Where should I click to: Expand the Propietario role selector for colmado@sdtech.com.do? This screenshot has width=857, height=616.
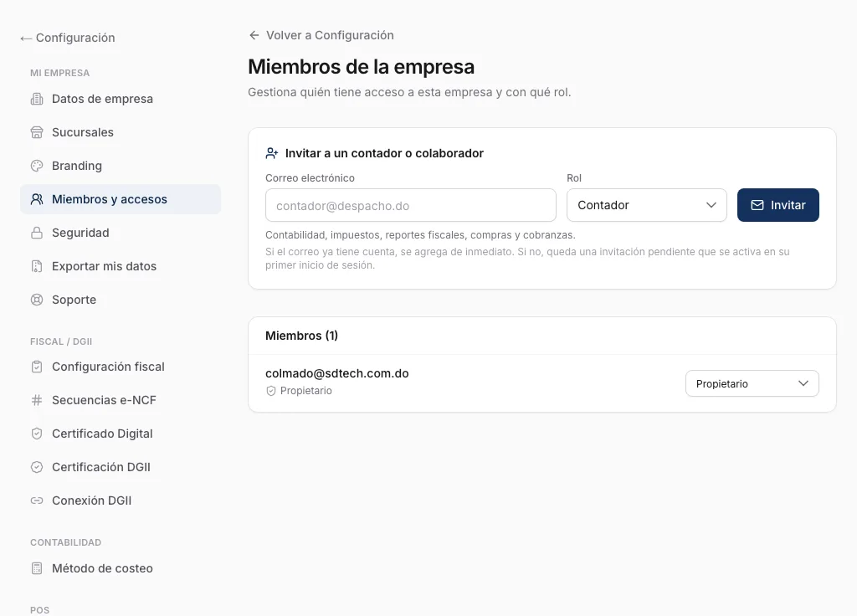click(x=752, y=383)
